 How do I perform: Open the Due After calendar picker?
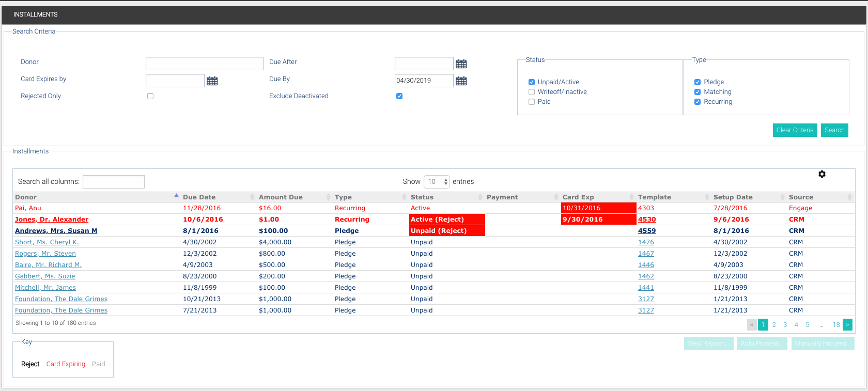click(x=461, y=64)
